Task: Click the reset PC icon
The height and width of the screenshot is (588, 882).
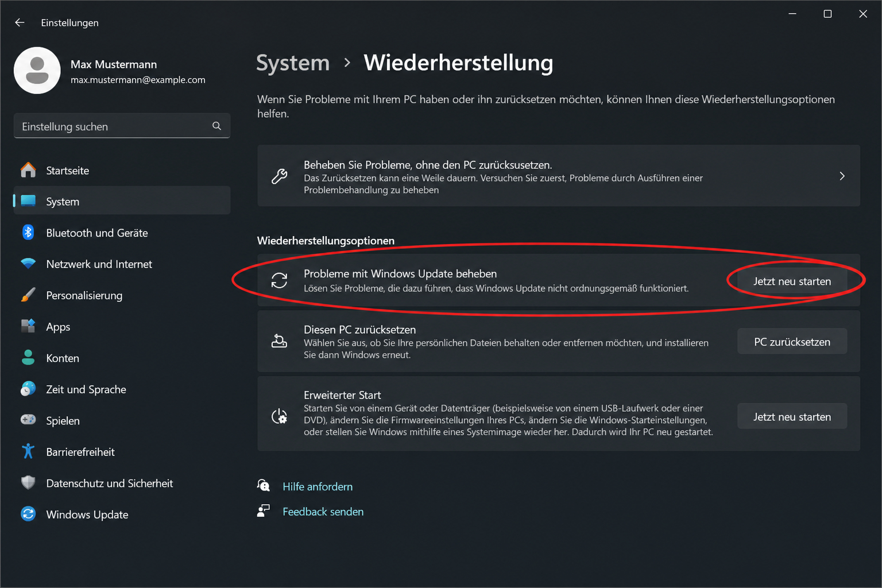Action: 280,342
